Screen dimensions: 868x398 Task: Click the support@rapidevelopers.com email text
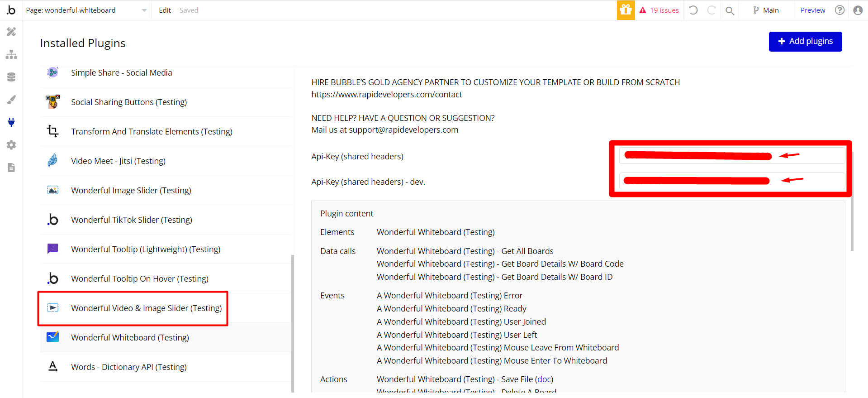pos(403,130)
